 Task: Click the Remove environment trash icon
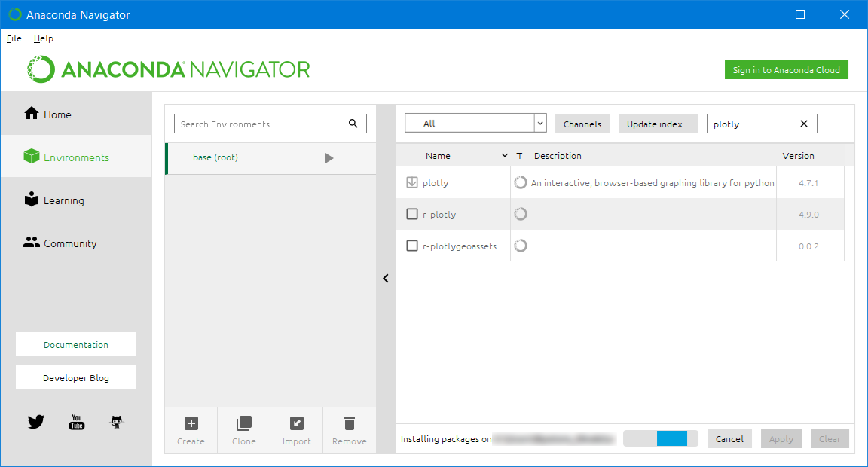pyautogui.click(x=350, y=423)
